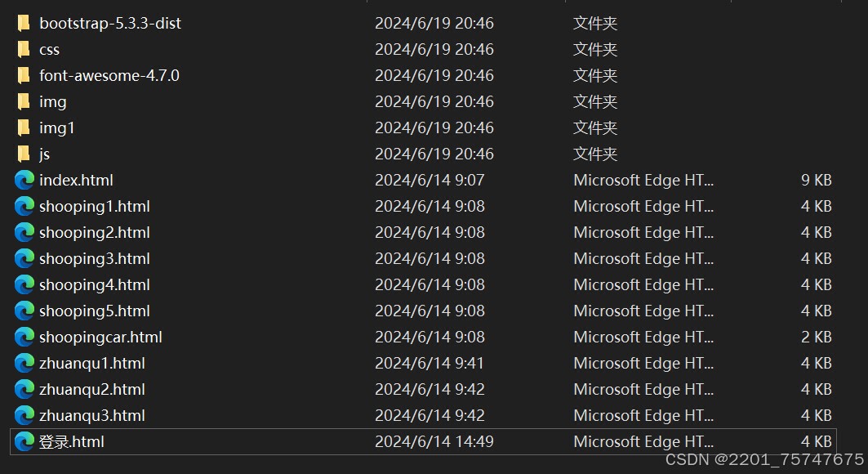This screenshot has width=868, height=474.
Task: Click 登录.html modified date 2024/6/14 14:49
Action: click(434, 441)
